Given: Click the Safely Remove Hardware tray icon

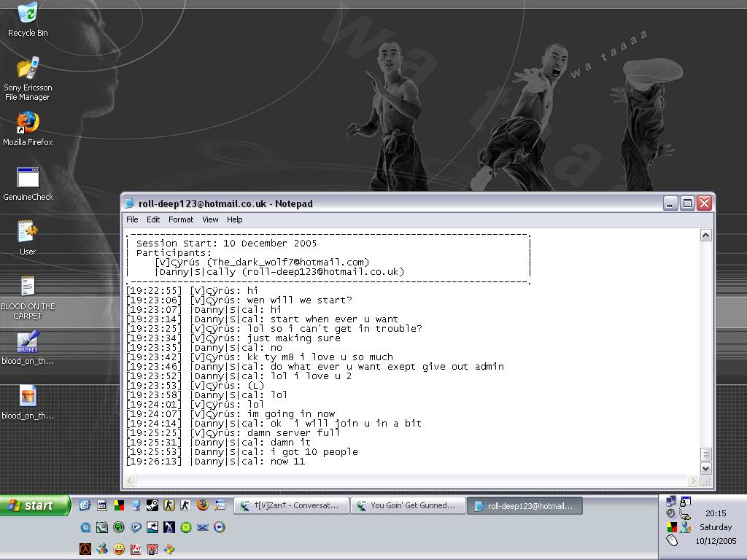Looking at the screenshot, I should (684, 514).
